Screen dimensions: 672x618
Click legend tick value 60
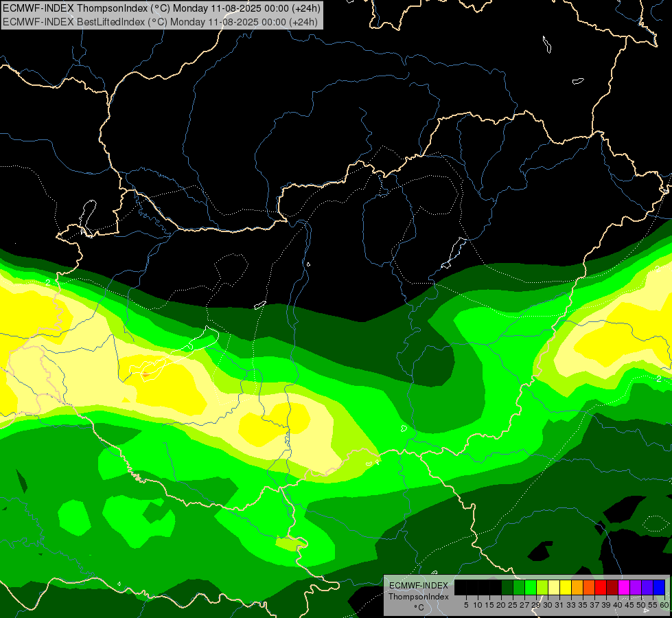point(664,605)
